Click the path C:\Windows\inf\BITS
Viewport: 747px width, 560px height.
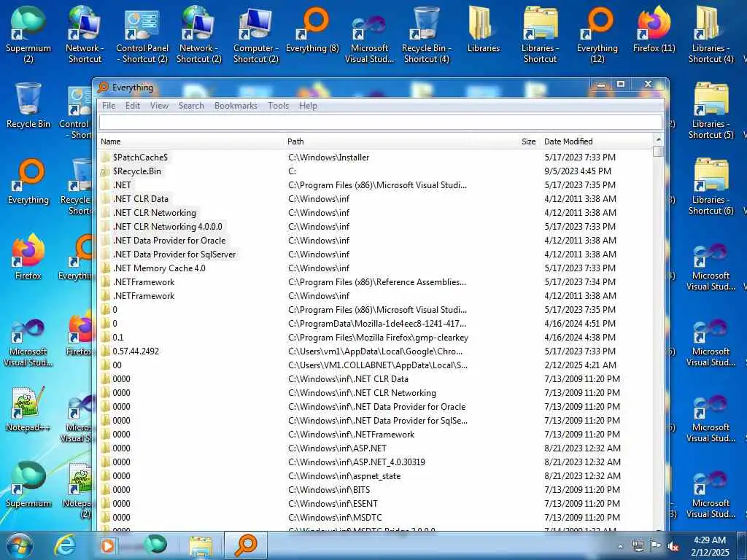329,489
